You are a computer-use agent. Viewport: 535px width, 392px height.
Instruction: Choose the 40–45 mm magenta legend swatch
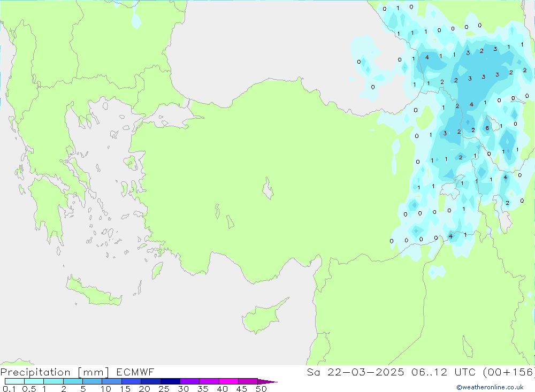point(228,381)
